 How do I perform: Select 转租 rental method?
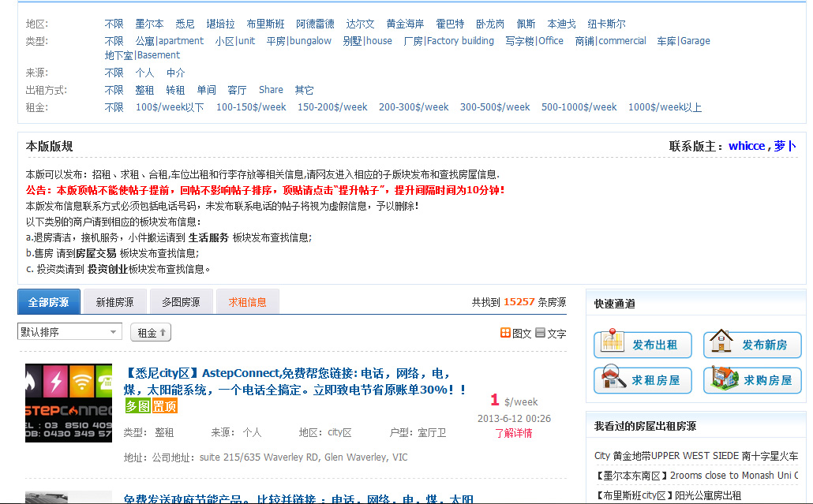coord(175,90)
